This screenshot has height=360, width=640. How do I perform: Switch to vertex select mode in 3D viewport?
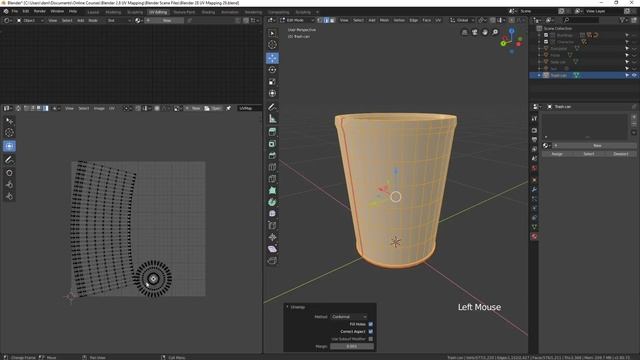[320, 20]
